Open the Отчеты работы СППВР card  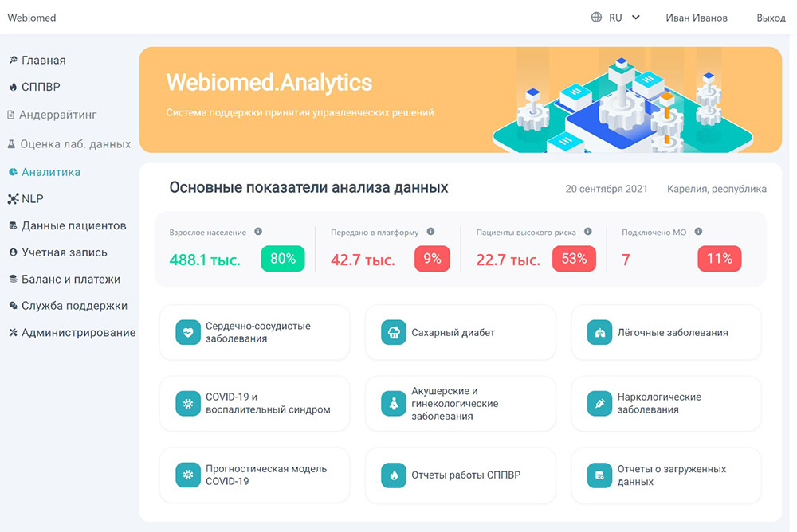pos(461,475)
